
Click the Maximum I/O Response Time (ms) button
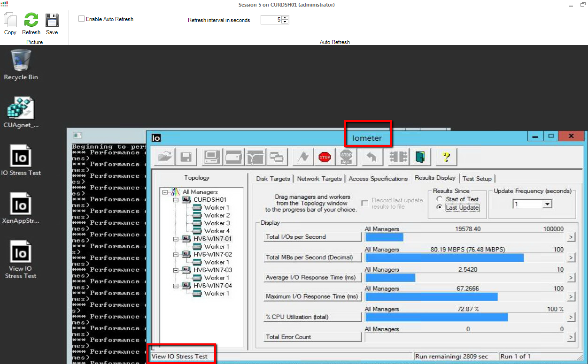(x=312, y=296)
